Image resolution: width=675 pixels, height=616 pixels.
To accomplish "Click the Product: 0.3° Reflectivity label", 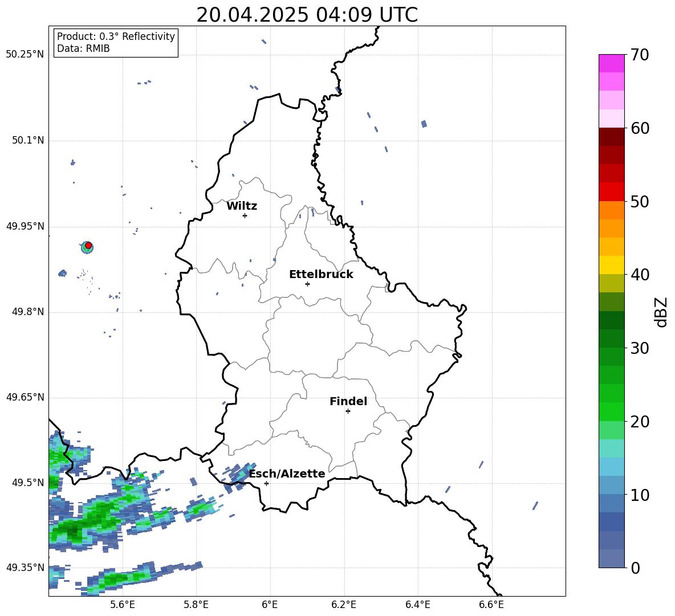I will pos(116,36).
